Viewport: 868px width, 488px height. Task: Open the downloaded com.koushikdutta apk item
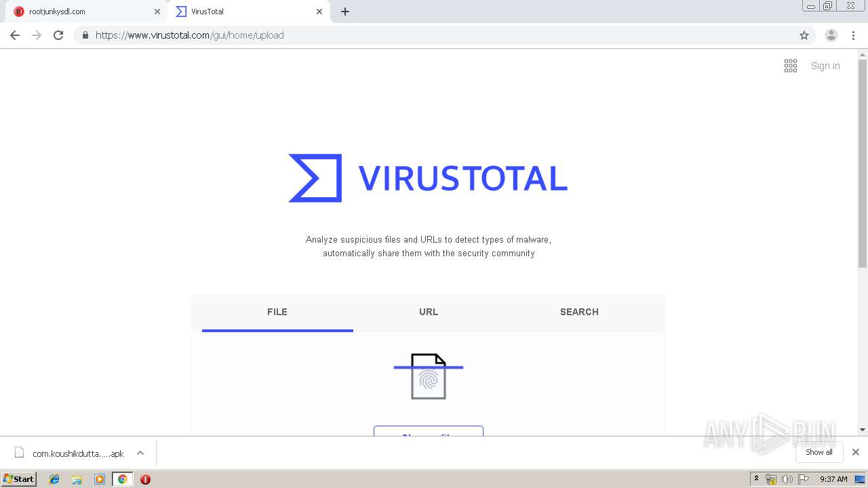pos(78,453)
